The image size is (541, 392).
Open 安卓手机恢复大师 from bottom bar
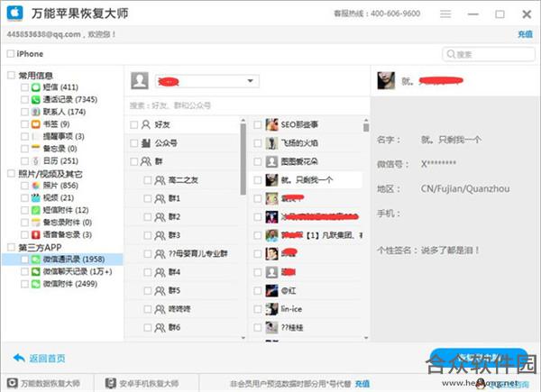pos(143,383)
